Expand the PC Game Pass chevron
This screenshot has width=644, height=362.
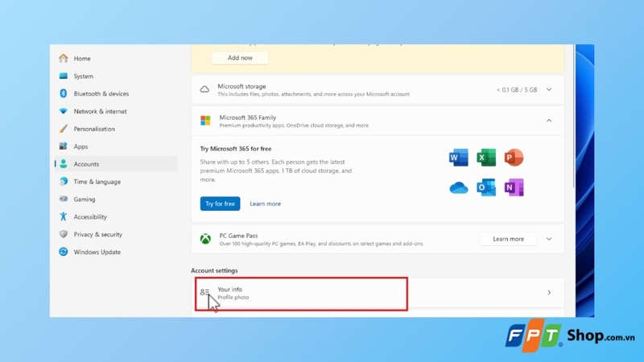[x=549, y=239]
